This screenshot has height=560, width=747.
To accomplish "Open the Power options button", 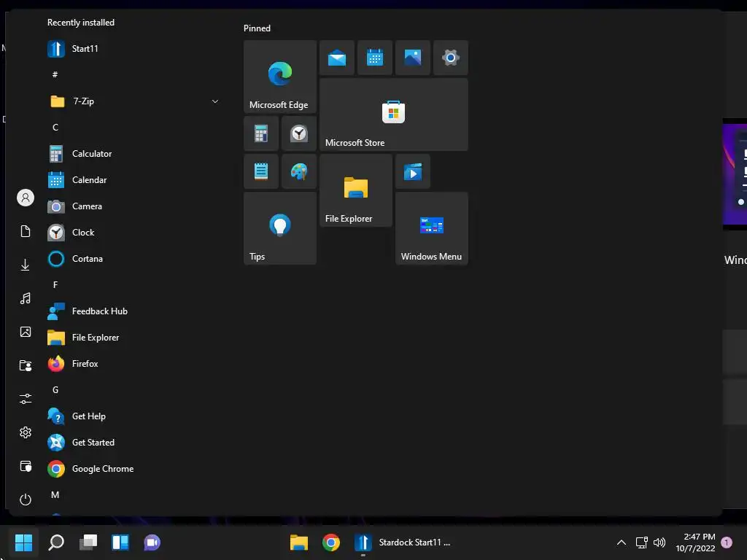I will 26,499.
